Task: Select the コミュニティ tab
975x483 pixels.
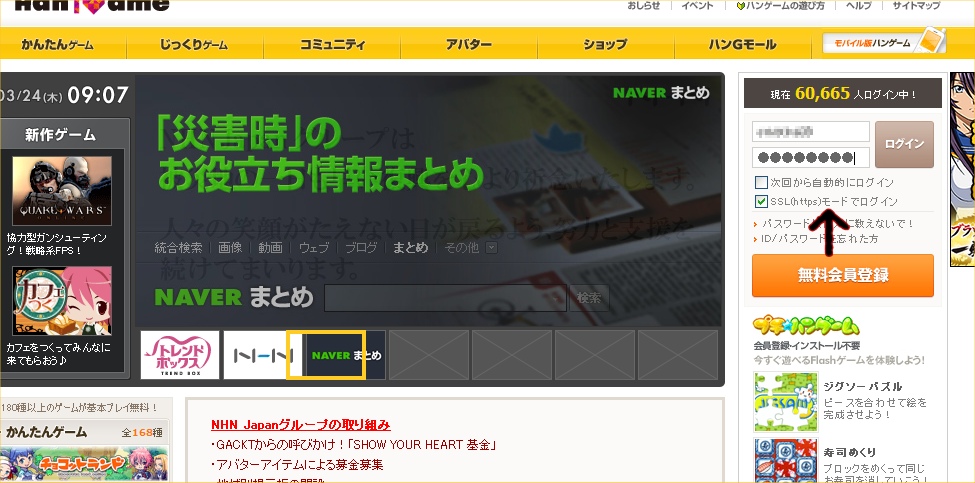Action: pyautogui.click(x=333, y=45)
